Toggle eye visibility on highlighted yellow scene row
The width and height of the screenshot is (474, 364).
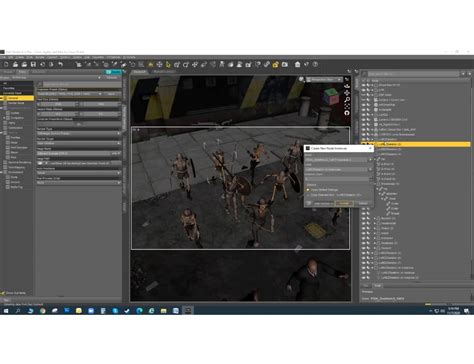point(364,144)
